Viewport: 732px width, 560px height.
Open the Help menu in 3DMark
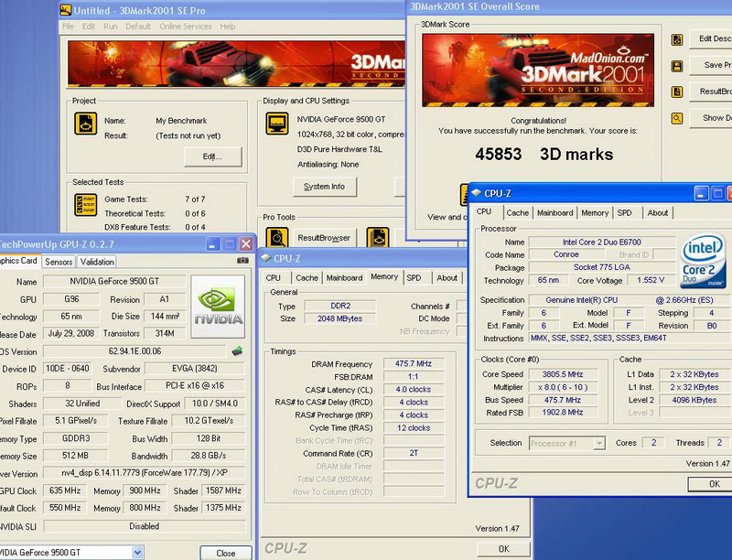pos(228,27)
